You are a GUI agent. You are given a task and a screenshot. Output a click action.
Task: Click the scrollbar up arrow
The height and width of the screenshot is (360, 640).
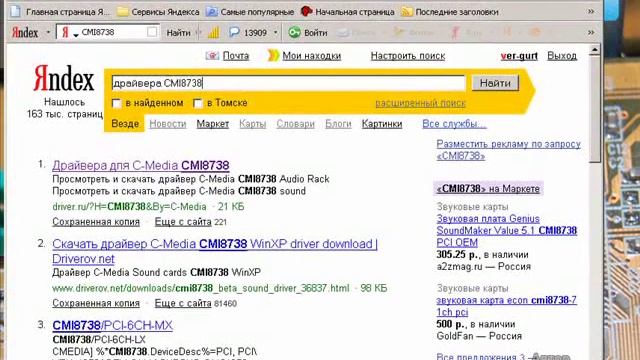coord(595,50)
